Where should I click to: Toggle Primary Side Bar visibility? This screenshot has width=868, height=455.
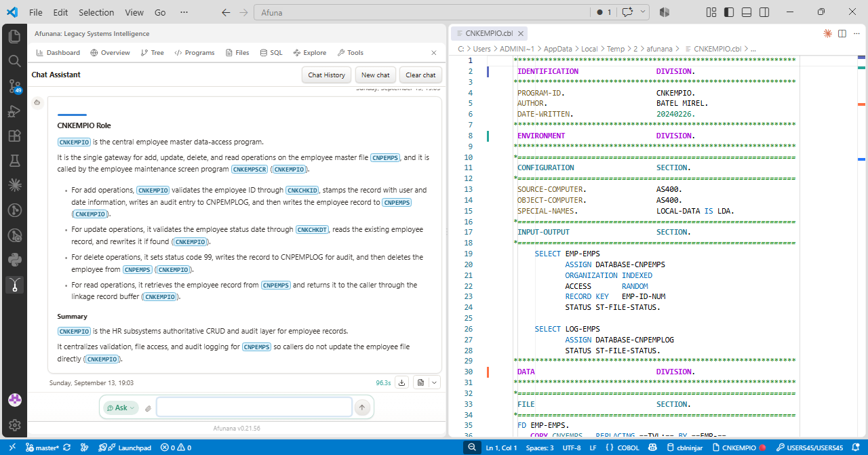pos(729,12)
